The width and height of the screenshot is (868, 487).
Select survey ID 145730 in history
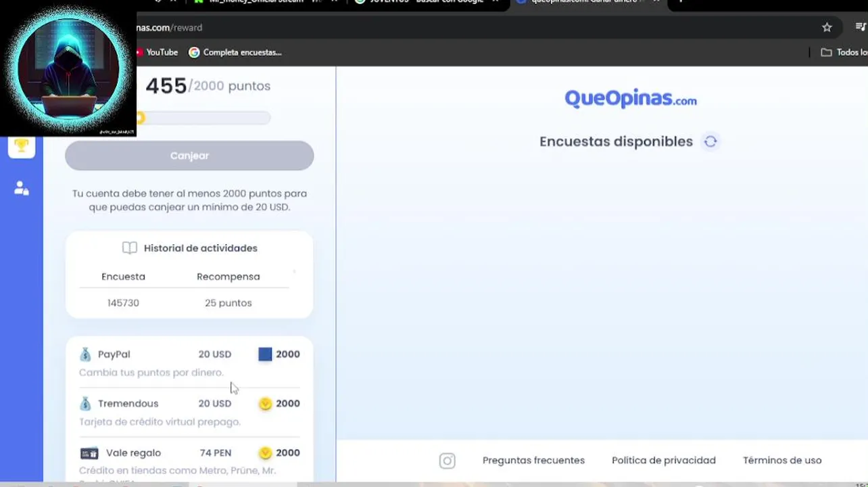[x=123, y=303]
